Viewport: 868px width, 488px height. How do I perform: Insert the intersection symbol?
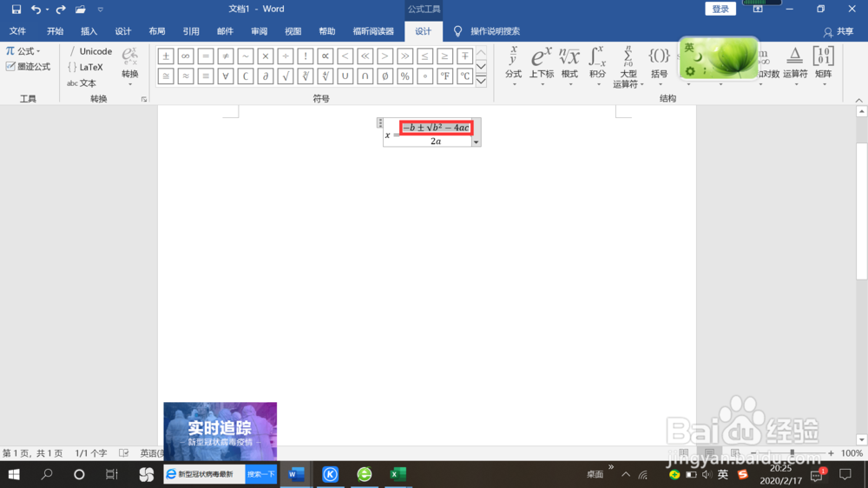pyautogui.click(x=365, y=76)
